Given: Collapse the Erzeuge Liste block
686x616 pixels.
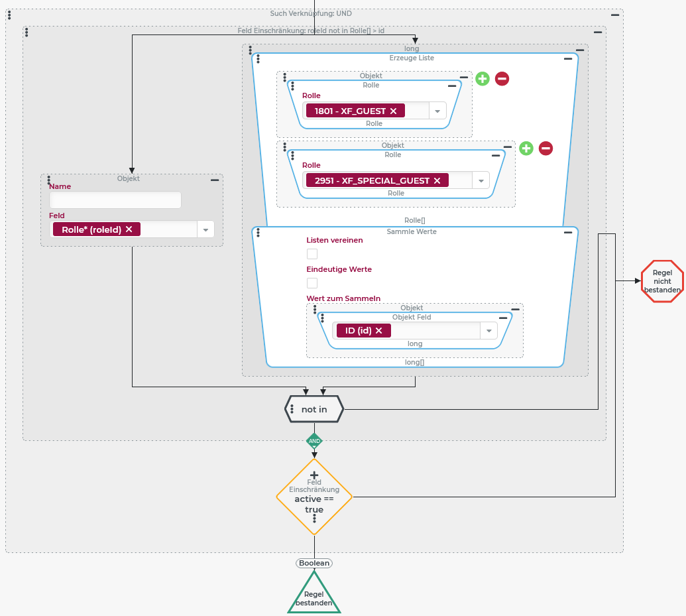Looking at the screenshot, I should coord(568,59).
